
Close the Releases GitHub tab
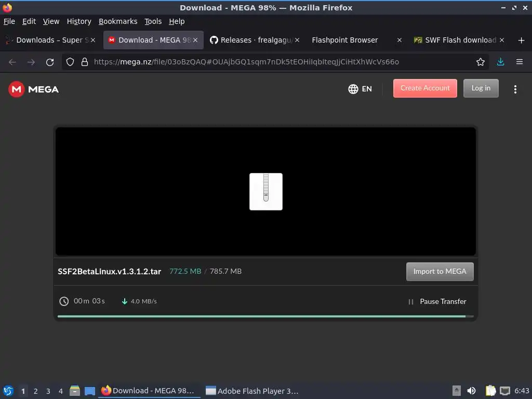coord(297,40)
